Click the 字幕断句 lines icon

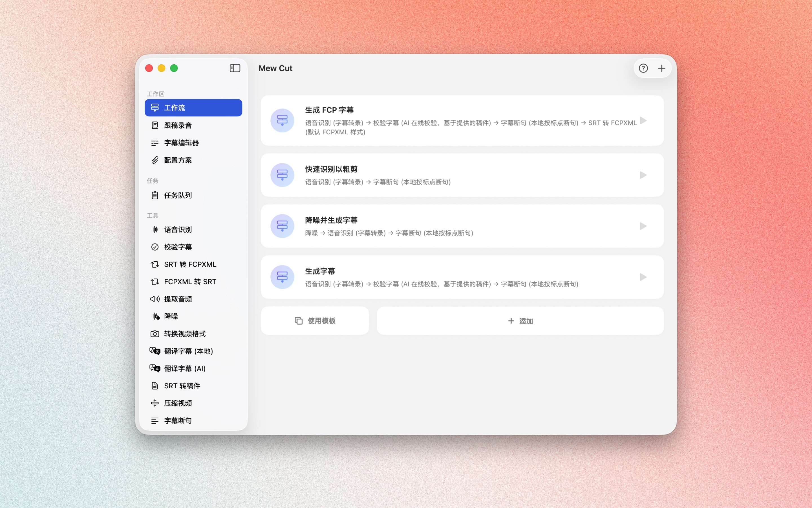155,421
